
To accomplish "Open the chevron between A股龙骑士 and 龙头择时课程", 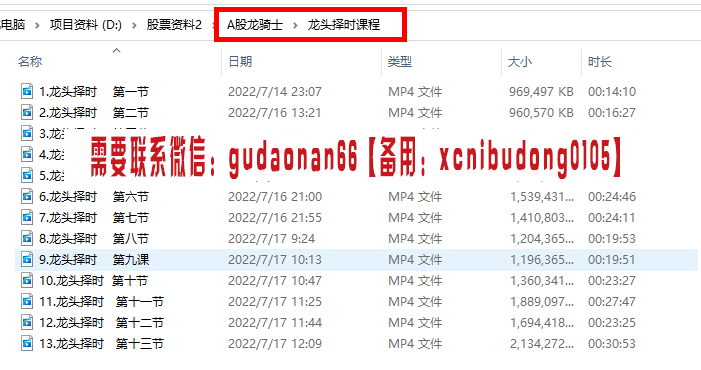I will [295, 25].
